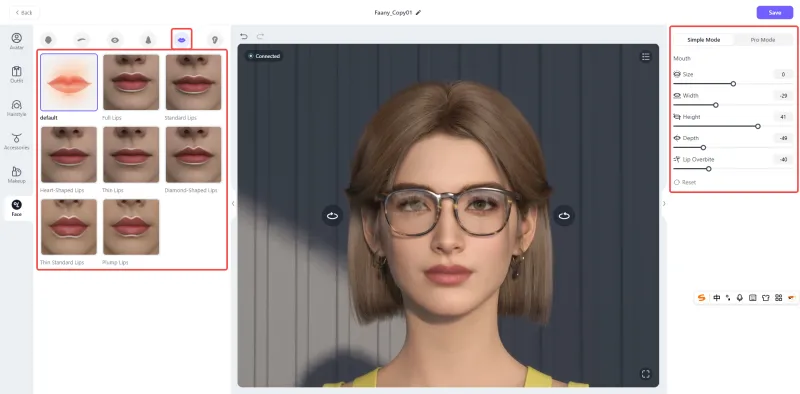Click the undo arrow above the viewport
The height and width of the screenshot is (394, 800).
[244, 36]
